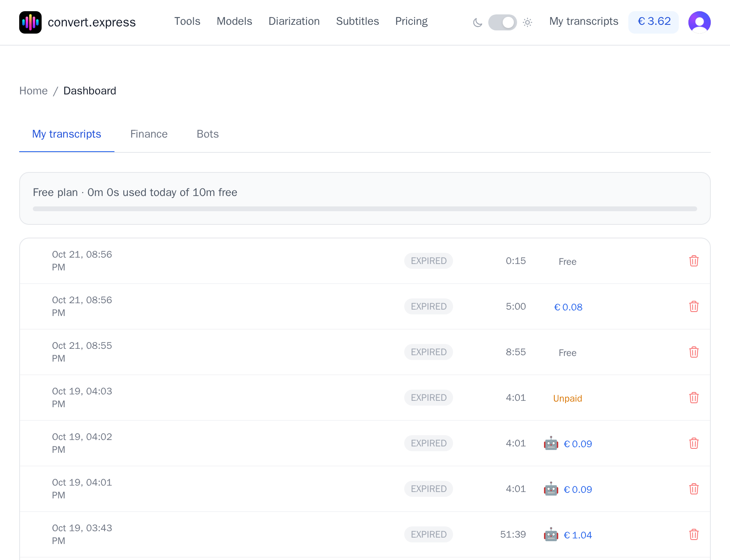Click the € 1.04 price
Screen dimensions: 730x560
(578, 535)
